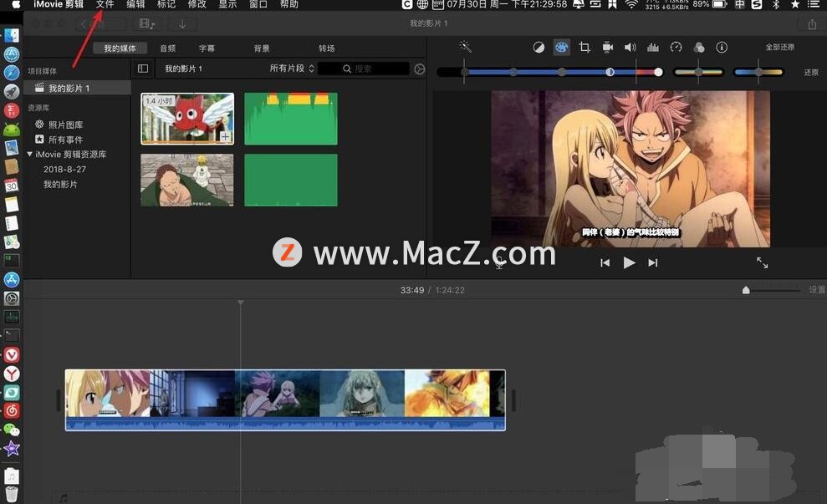Open the speed gauge icon
Viewport: 827px width, 504px height.
pos(676,48)
